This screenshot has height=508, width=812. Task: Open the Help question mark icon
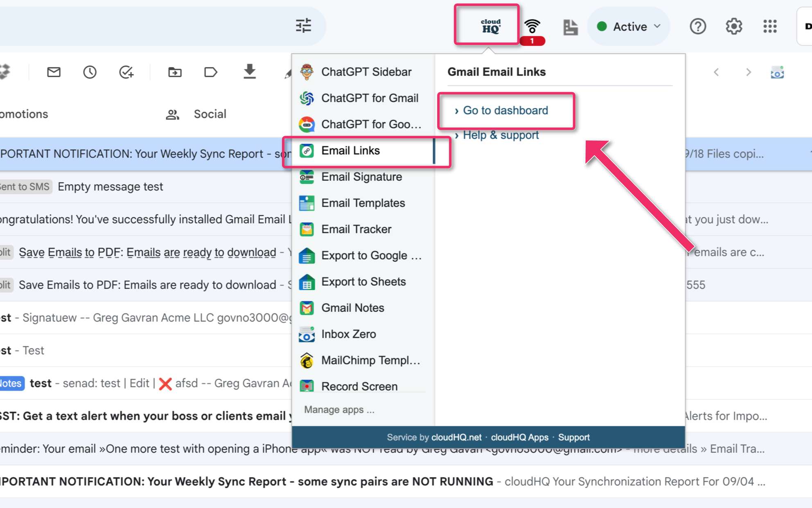click(x=698, y=27)
